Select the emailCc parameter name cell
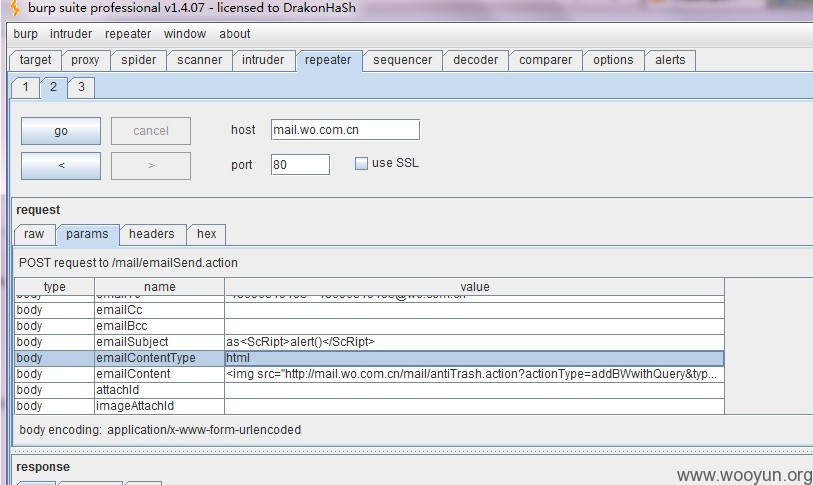 pyautogui.click(x=160, y=310)
